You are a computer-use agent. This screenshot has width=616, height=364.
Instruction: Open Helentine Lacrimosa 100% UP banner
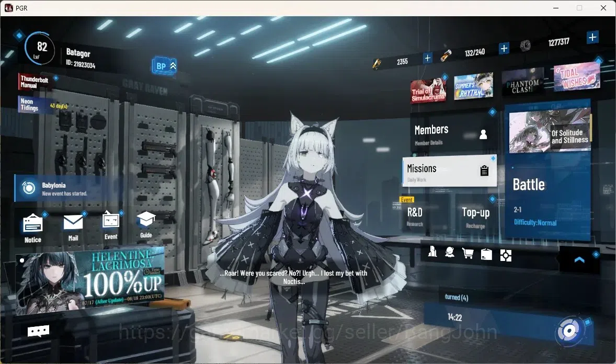click(x=89, y=281)
